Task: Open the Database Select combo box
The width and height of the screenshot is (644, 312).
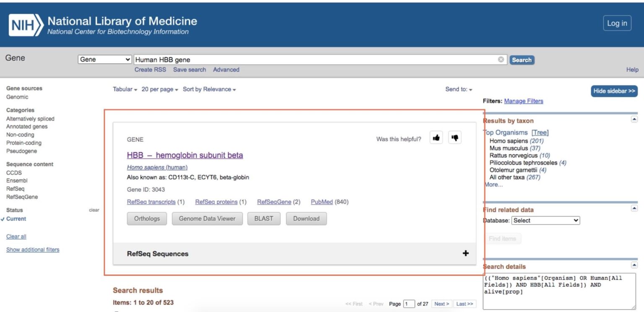Action: click(x=545, y=220)
